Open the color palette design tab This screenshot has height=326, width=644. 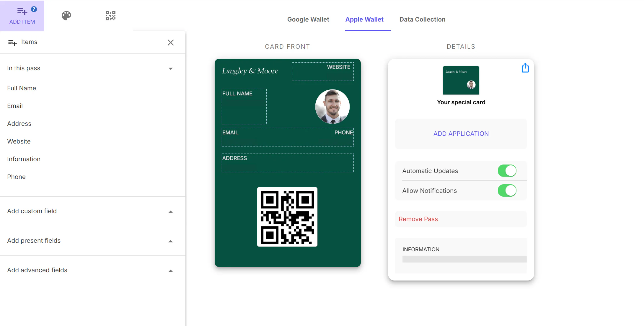tap(66, 16)
